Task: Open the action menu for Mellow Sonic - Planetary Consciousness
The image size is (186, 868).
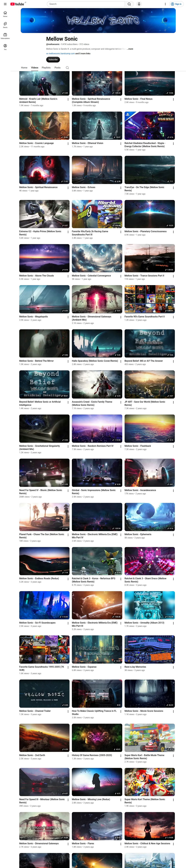Action: 173,232
